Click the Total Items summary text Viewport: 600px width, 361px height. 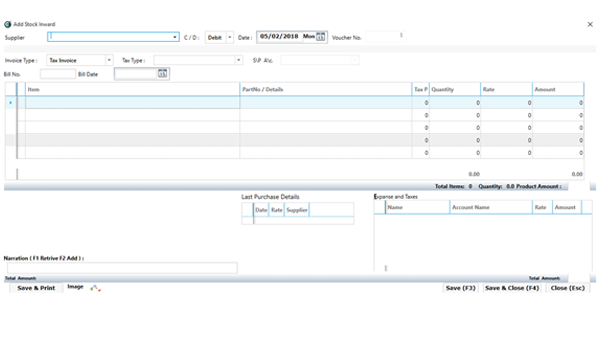pyautogui.click(x=453, y=186)
